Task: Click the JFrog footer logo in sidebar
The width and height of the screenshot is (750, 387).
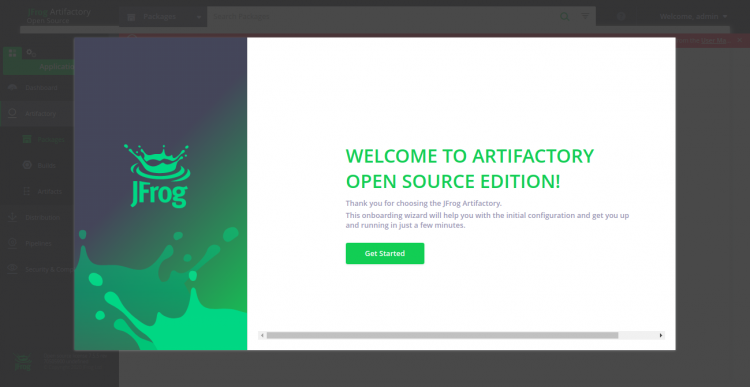Action: [22, 362]
